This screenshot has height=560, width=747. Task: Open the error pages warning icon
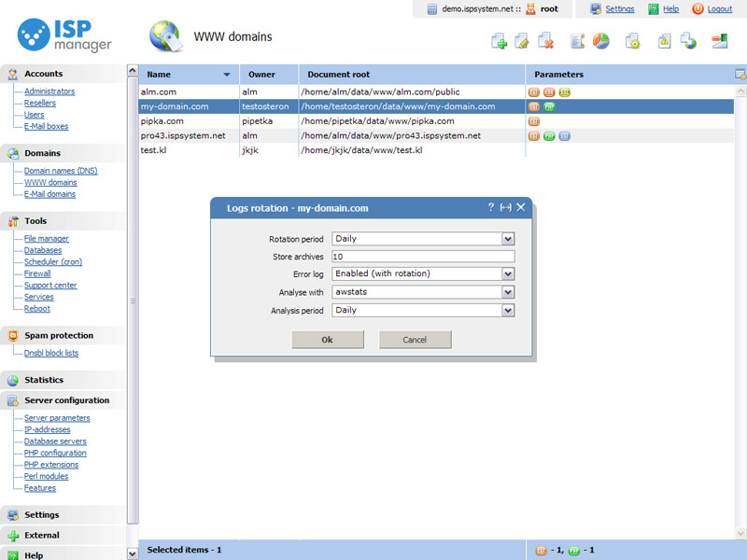click(664, 41)
